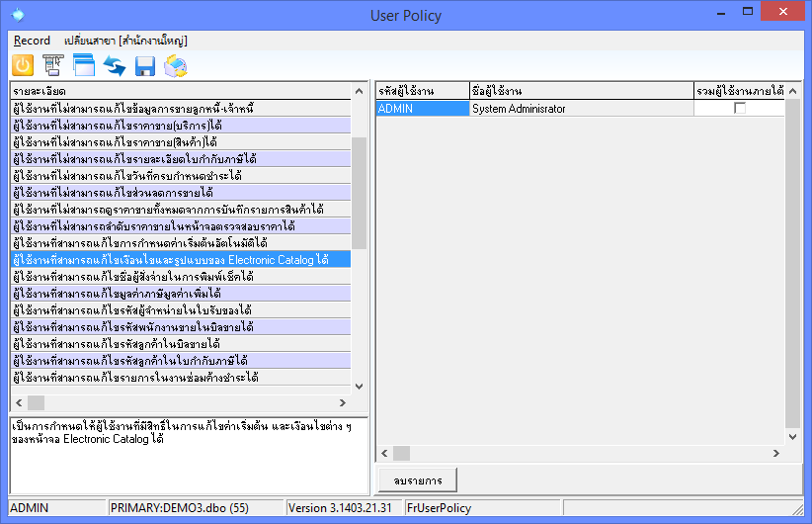Click the blue refresh arrows icon
Image resolution: width=812 pixels, height=524 pixels.
pyautogui.click(x=115, y=66)
